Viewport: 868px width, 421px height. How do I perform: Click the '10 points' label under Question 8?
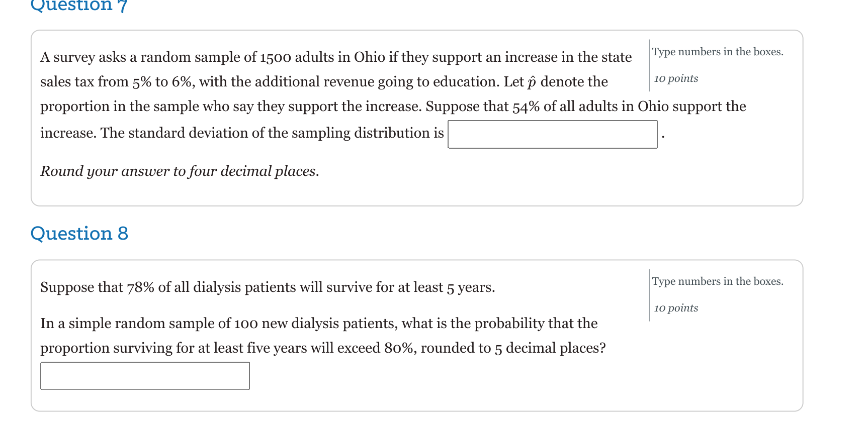pos(675,308)
